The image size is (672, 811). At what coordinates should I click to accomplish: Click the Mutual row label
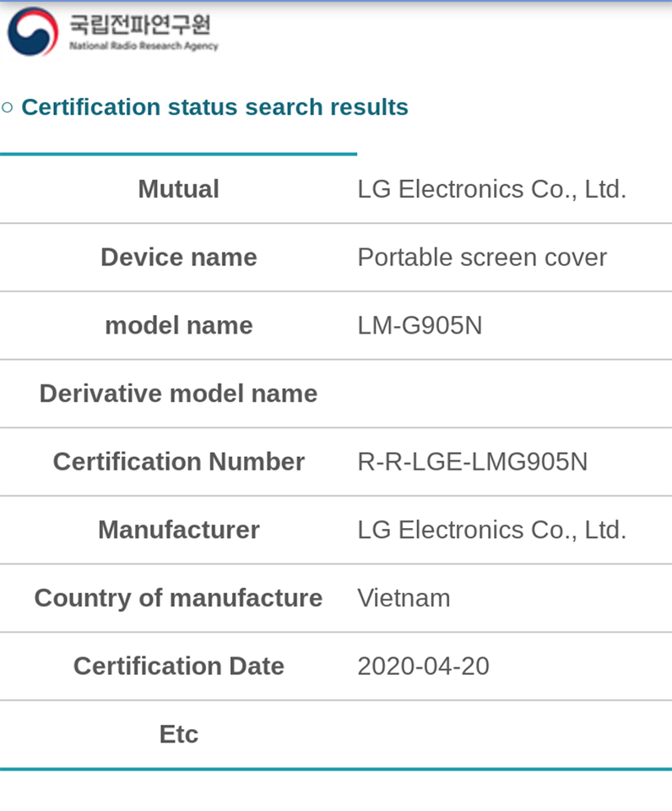(178, 189)
